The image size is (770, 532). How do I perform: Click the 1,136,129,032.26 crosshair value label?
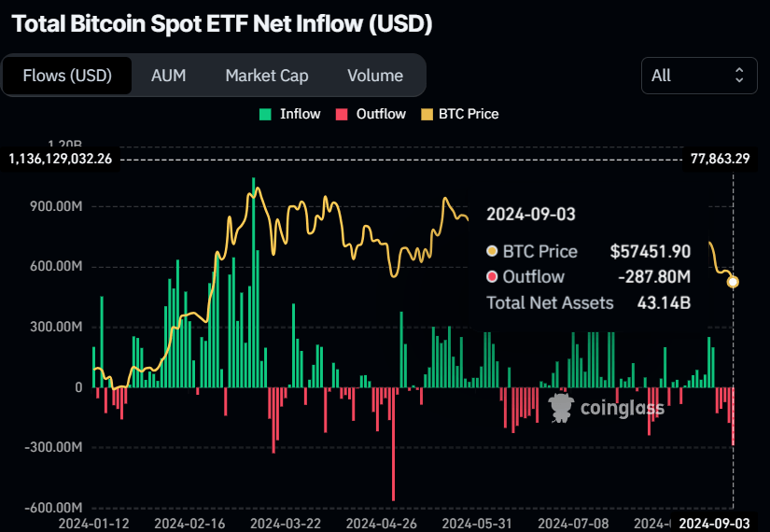(x=60, y=159)
